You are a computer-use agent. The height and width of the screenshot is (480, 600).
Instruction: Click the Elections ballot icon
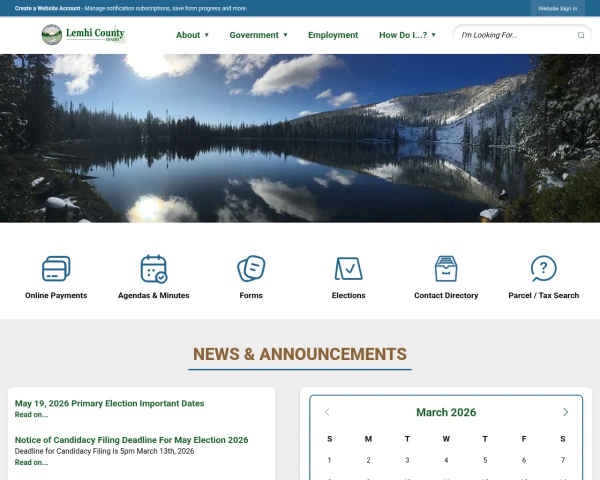pos(349,268)
